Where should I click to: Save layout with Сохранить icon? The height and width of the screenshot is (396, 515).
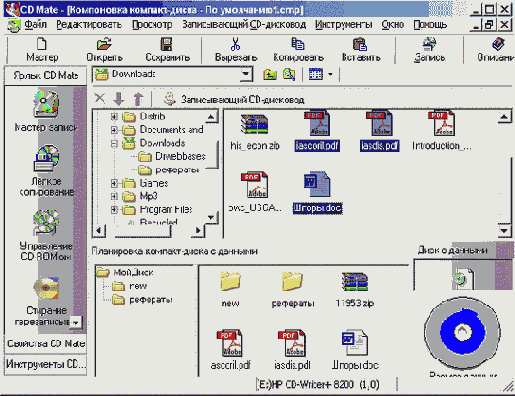(167, 49)
